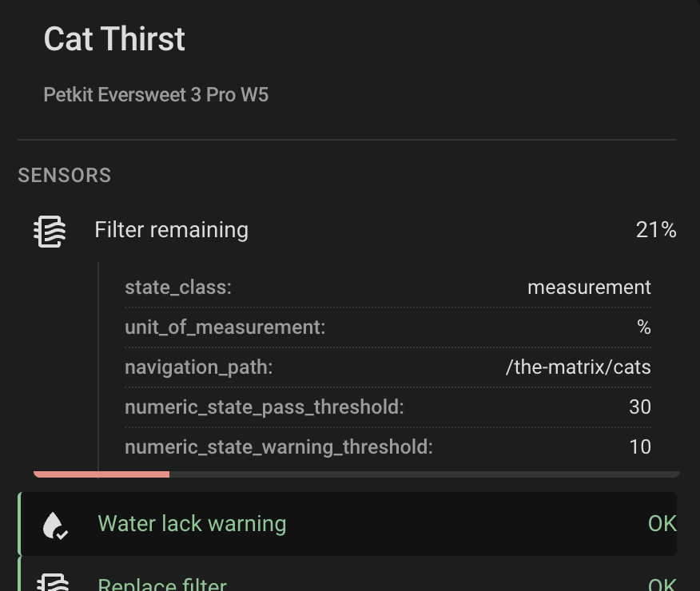Open the /the-matrix/cats navigation path
The image size is (700, 591).
click(579, 367)
